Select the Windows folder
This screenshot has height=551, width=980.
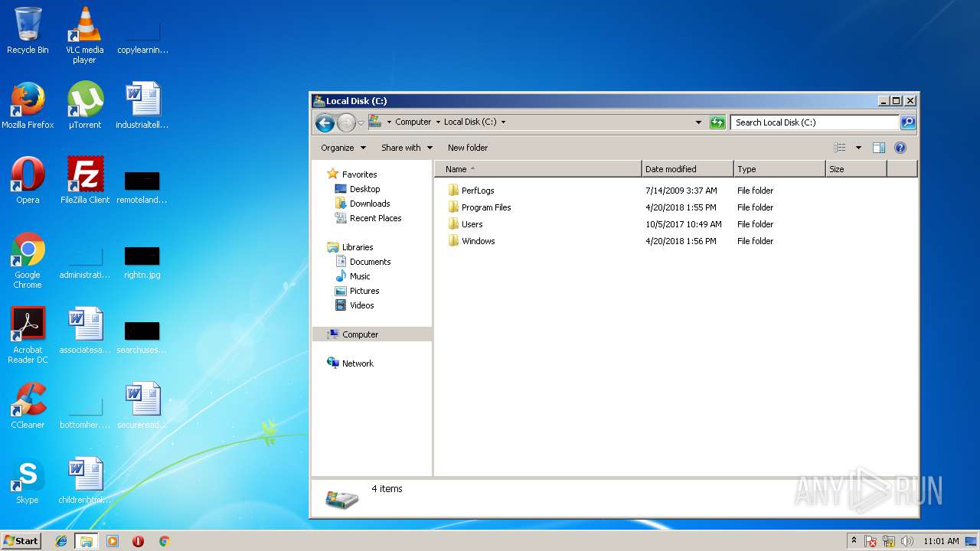click(x=472, y=241)
